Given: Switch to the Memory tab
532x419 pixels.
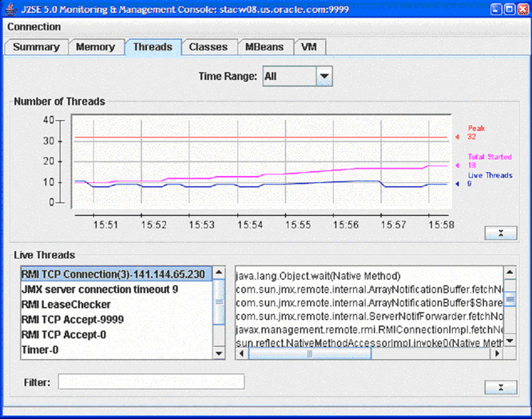Looking at the screenshot, I should pyautogui.click(x=95, y=47).
